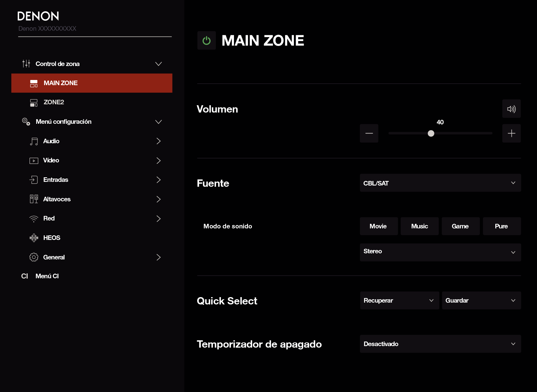Click the power icon next to MAIN ZONE
The height and width of the screenshot is (392, 537).
coord(207,40)
